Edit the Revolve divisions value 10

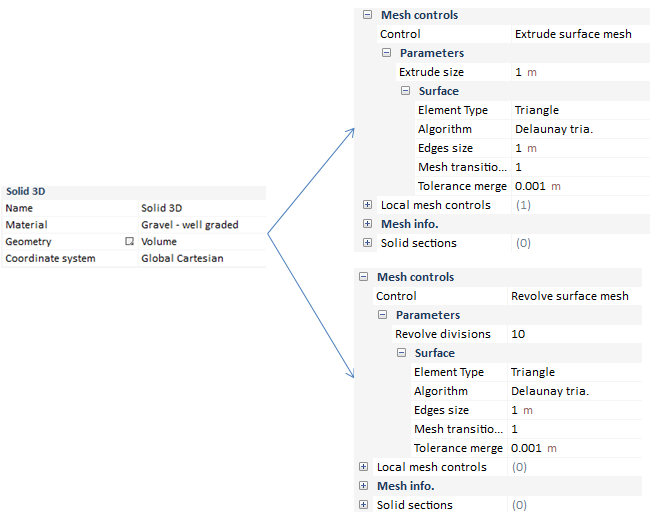pos(574,334)
